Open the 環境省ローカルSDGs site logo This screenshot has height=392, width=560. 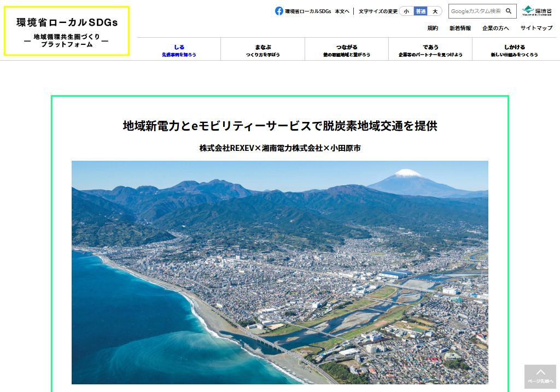pos(66,30)
